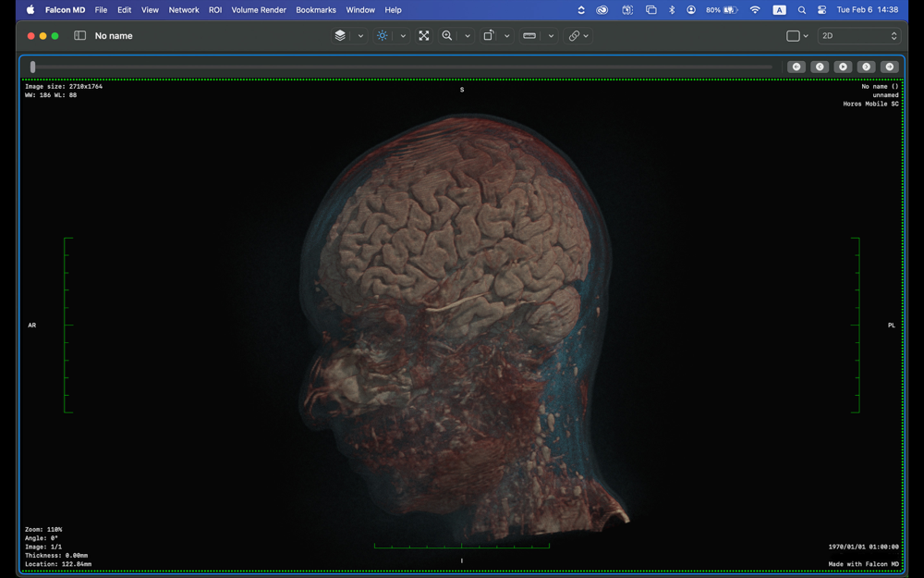Open the ROI menu

(215, 10)
